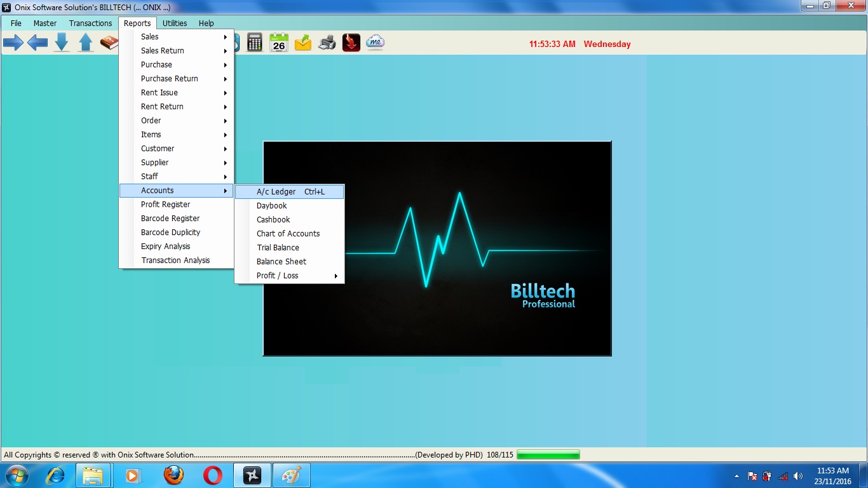Click the red clock time display
Viewport: 868px width, 488px height.
pos(552,44)
